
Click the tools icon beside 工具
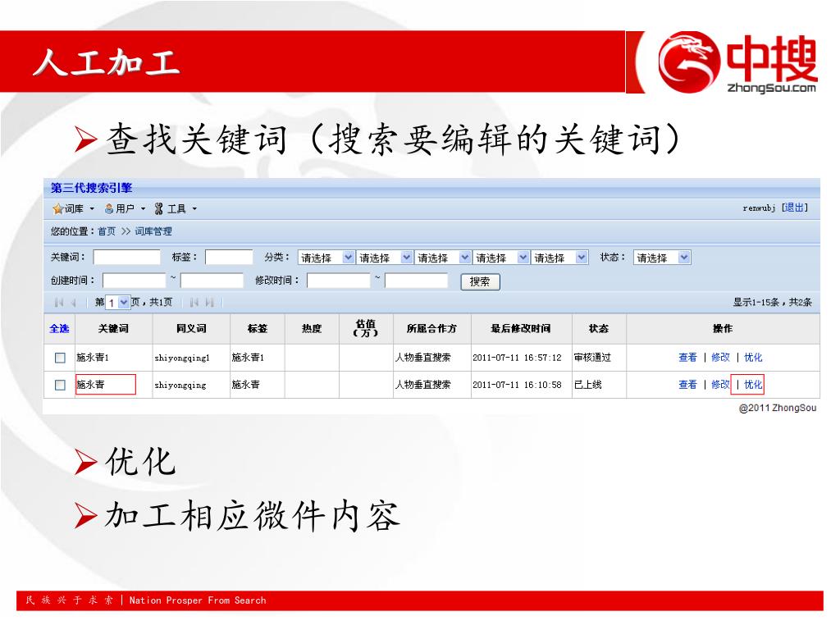point(158,208)
